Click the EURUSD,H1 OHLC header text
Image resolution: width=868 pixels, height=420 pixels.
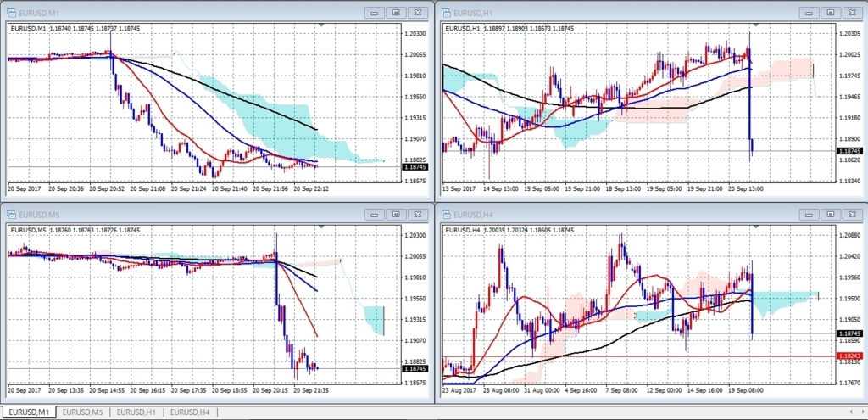click(x=509, y=28)
